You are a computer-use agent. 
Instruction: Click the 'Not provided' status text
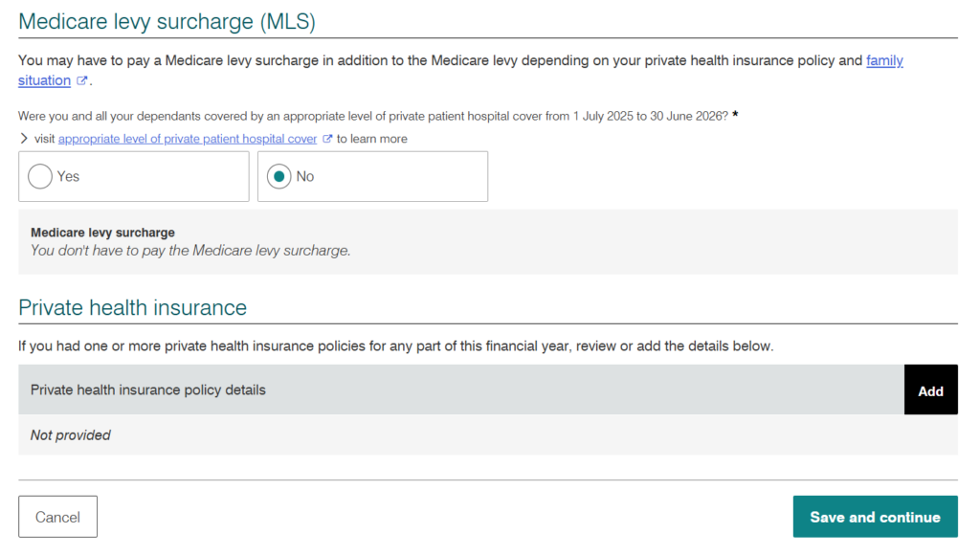click(71, 435)
